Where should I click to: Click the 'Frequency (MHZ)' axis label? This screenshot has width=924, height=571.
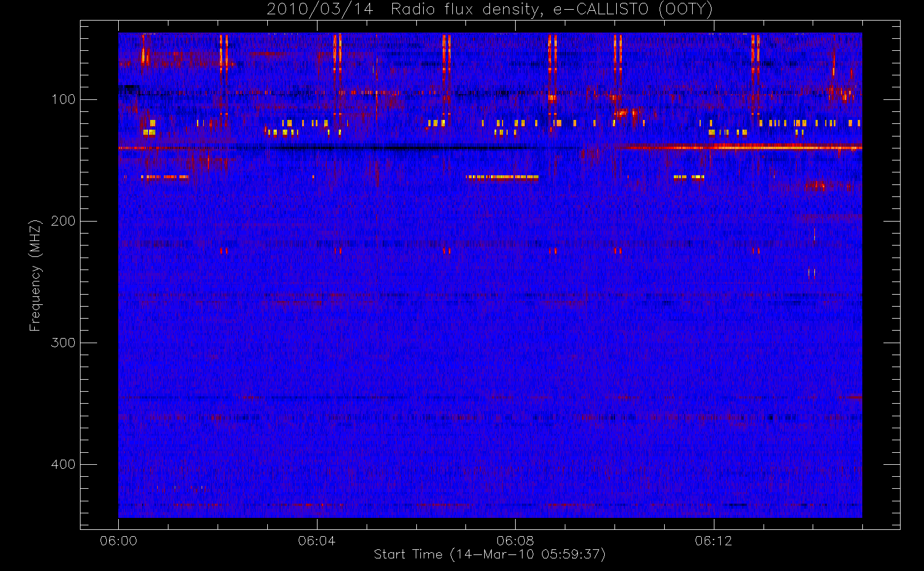[x=35, y=275]
